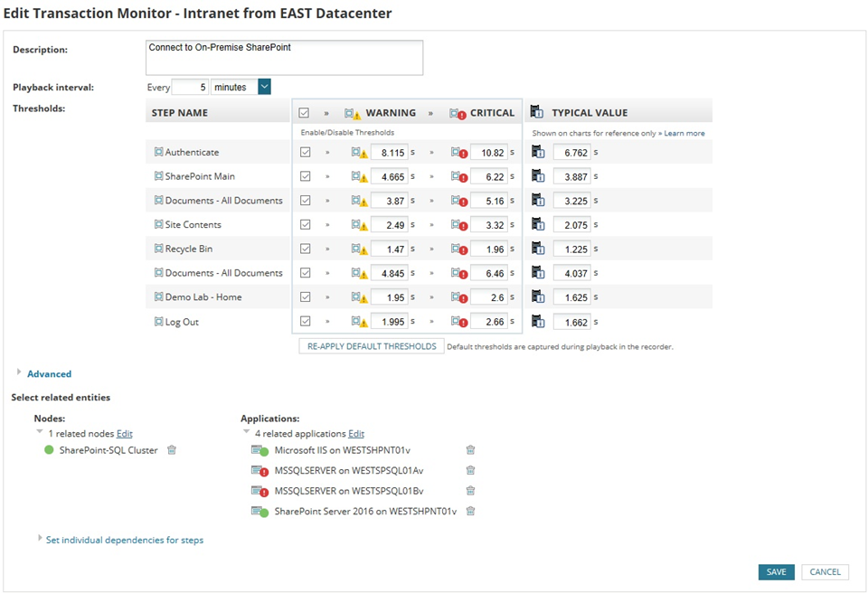
Task: Click the SharePoint-SQL Cluster node name
Action: [x=108, y=450]
